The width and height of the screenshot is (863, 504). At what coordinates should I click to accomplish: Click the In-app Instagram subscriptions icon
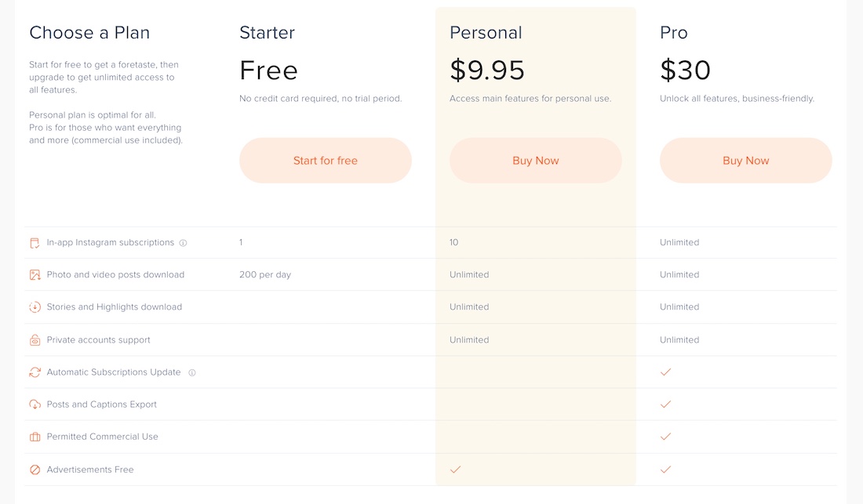pos(35,243)
